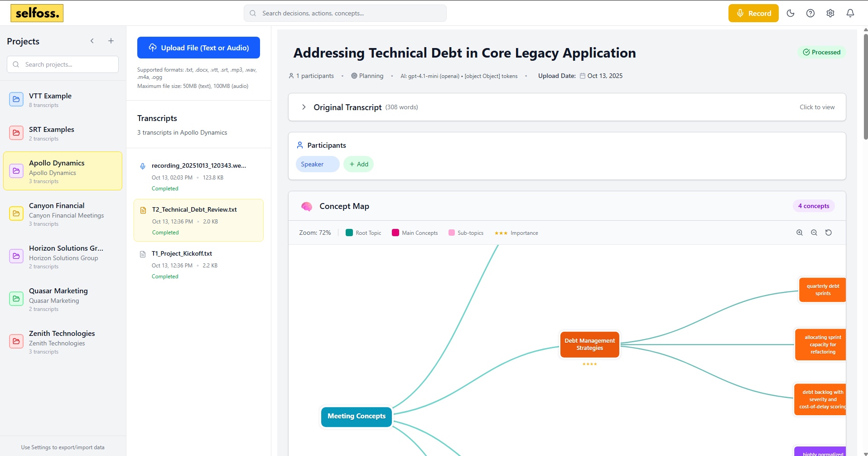Collapse the Projects sidebar

click(x=92, y=41)
